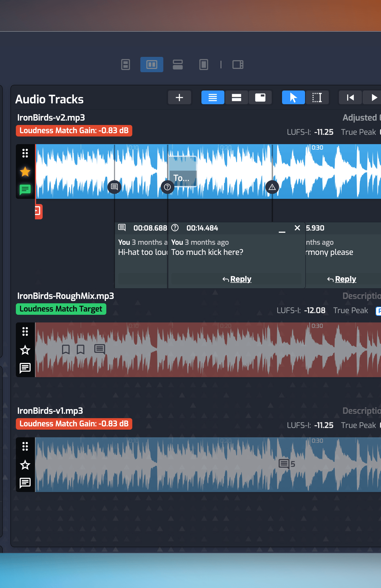Click Description field of IronBirds-RoughMix.mp3
This screenshot has width=381, height=588.
(362, 296)
